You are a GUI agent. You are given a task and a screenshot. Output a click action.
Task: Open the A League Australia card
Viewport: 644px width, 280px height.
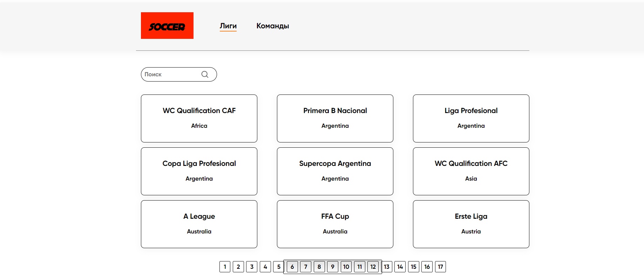199,224
